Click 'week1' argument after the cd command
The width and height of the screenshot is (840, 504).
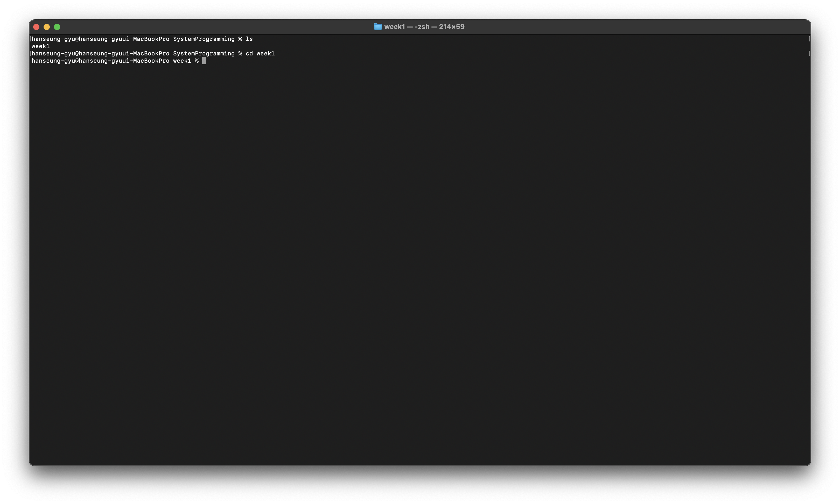click(x=265, y=54)
